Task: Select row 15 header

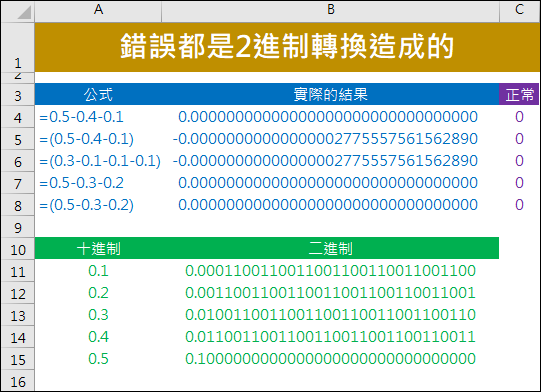Action: [x=17, y=359]
